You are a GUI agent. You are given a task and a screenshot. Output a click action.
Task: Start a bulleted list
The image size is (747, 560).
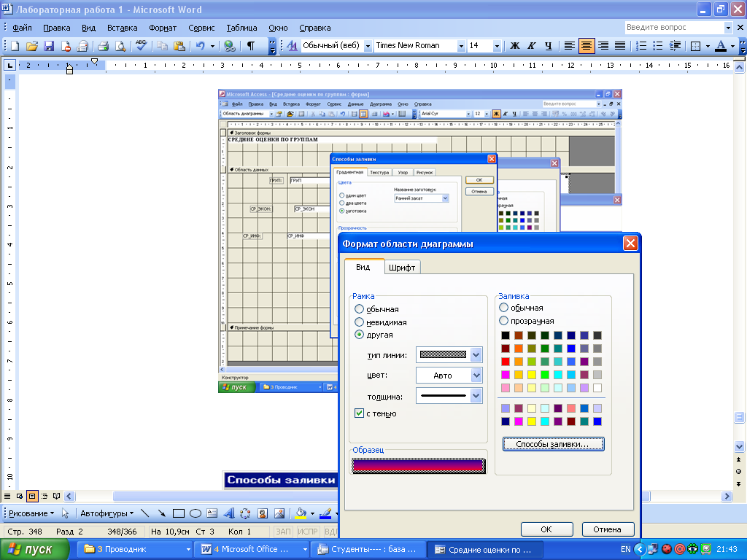(658, 46)
